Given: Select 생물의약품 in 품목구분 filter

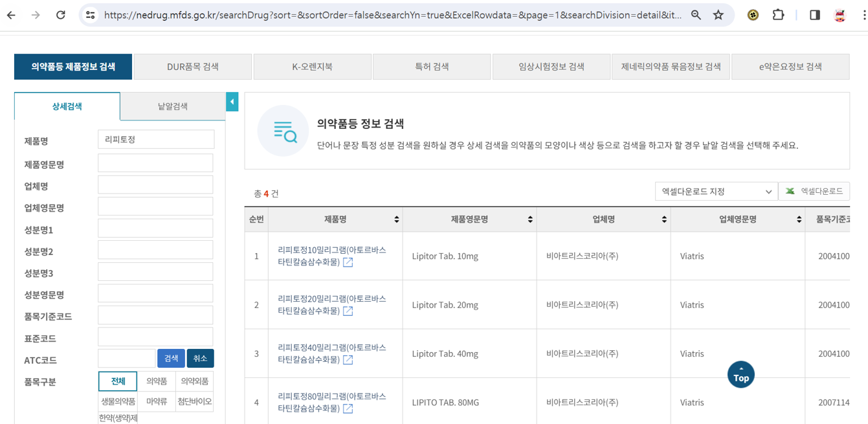Looking at the screenshot, I should coord(118,401).
